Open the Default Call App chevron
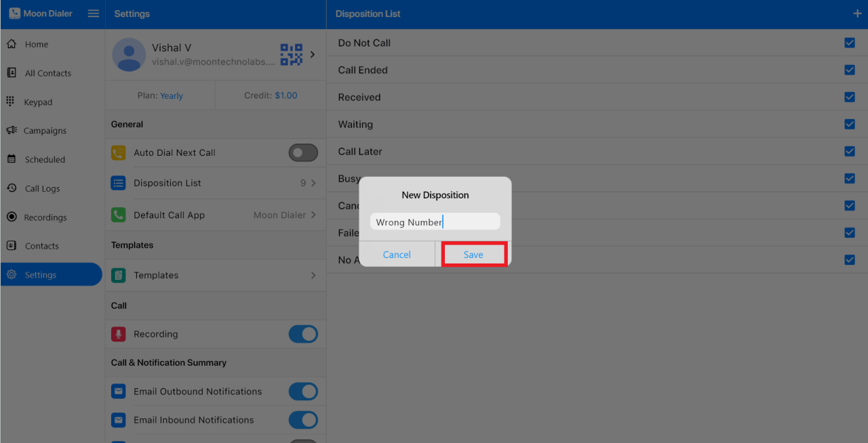Viewport: 868px width, 443px height. pyautogui.click(x=313, y=215)
